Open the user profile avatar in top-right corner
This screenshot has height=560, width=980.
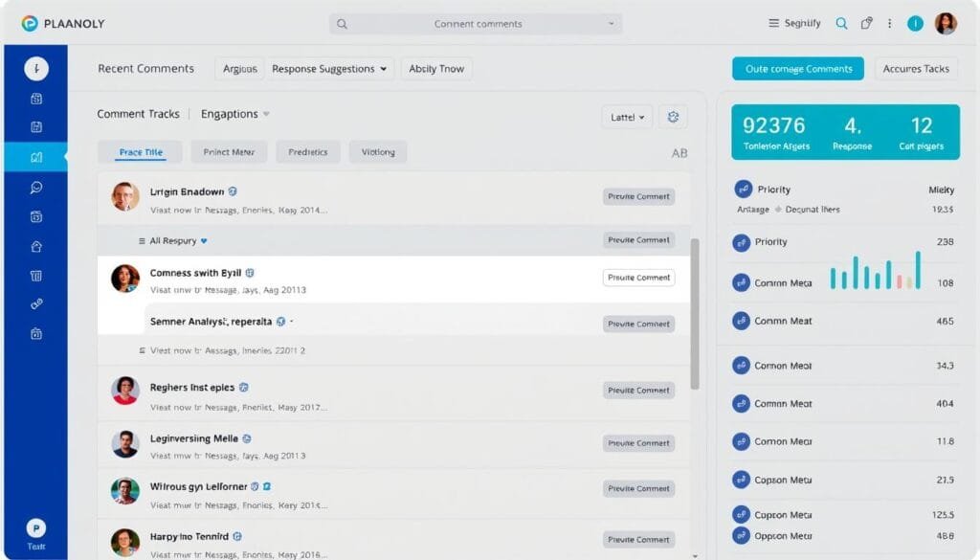click(945, 24)
